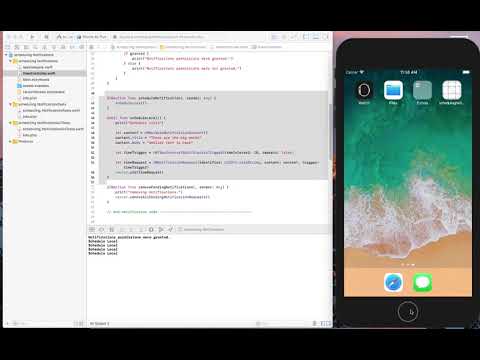Open the Issue navigator icon
The image size is (480, 360).
(x=45, y=47)
